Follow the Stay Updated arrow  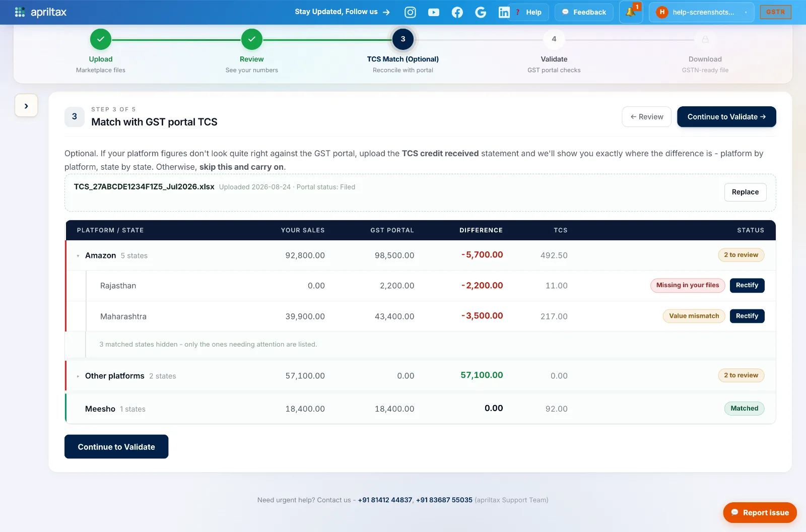click(x=386, y=12)
